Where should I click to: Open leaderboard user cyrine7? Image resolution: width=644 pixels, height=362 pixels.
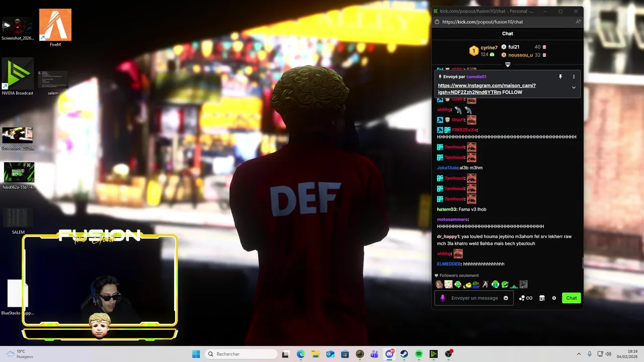click(x=489, y=48)
